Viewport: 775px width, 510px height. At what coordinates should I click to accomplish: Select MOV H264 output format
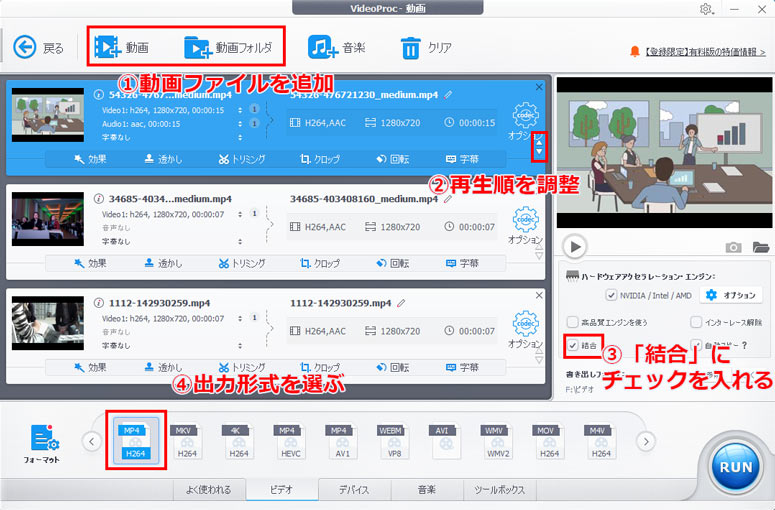coord(549,441)
